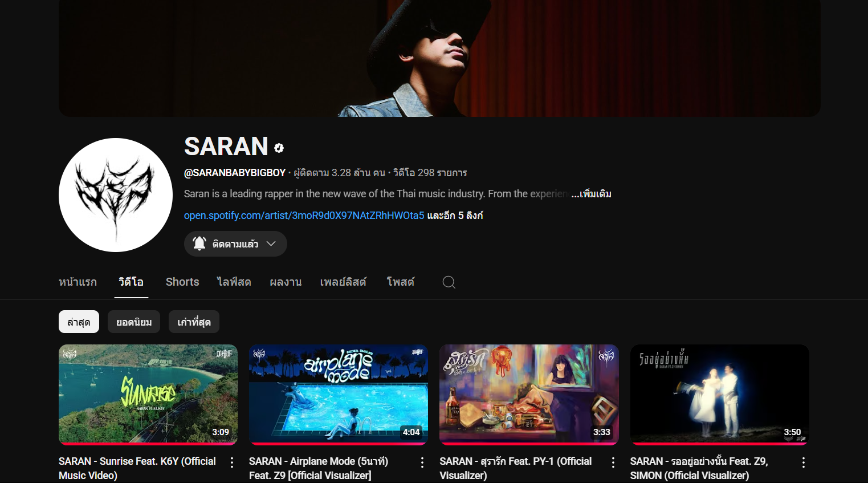
Task: Open more options for Sunrise Feat. K6Y video
Action: [232, 462]
